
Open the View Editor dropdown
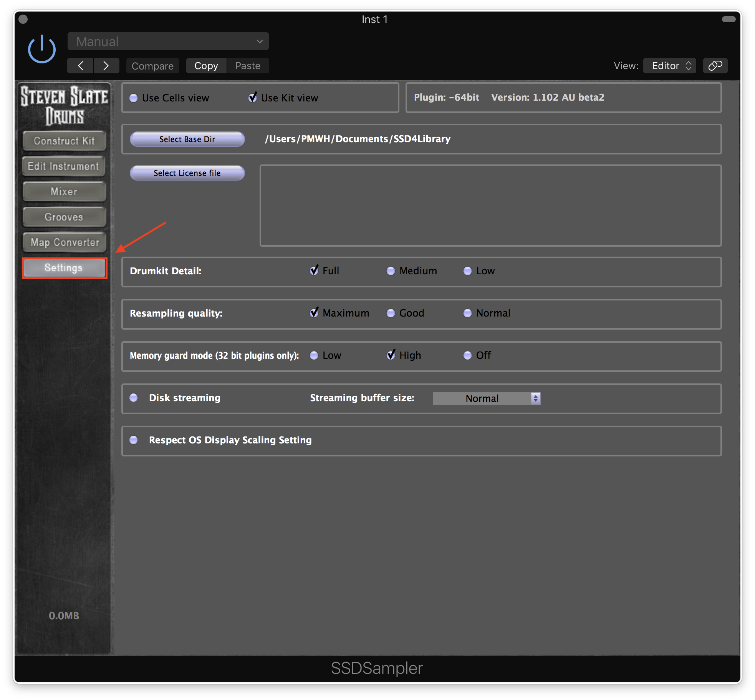coord(670,66)
